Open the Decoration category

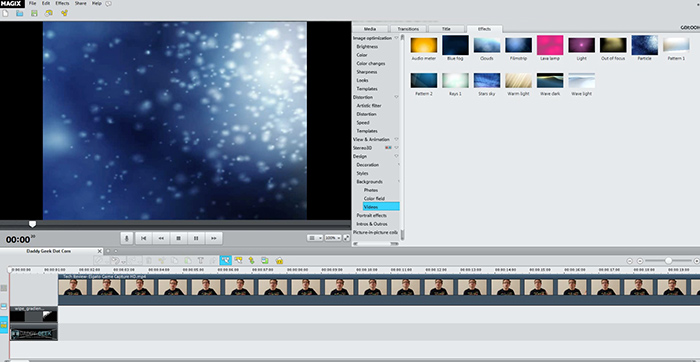click(x=367, y=165)
